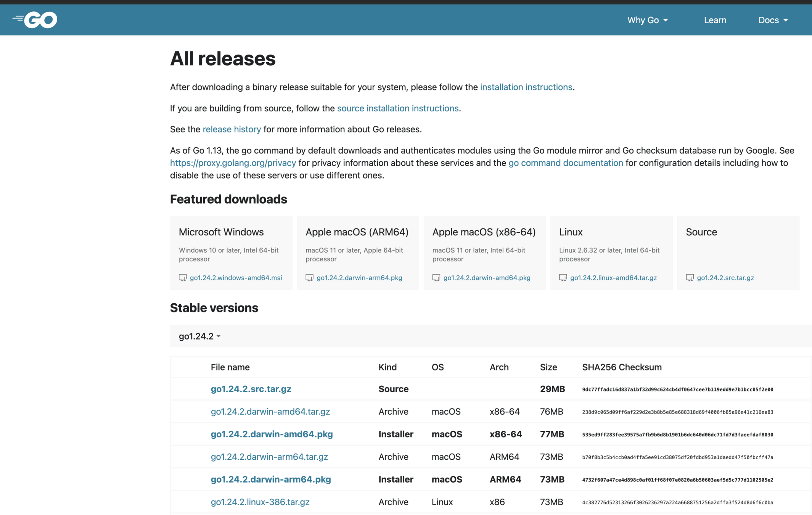Open the Learn menu item
The image size is (812, 515).
(715, 20)
